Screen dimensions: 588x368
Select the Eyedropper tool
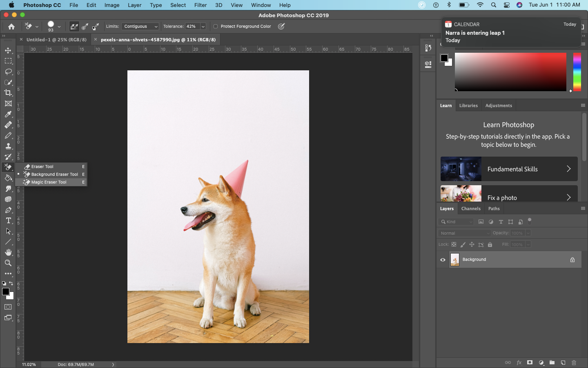[8, 114]
